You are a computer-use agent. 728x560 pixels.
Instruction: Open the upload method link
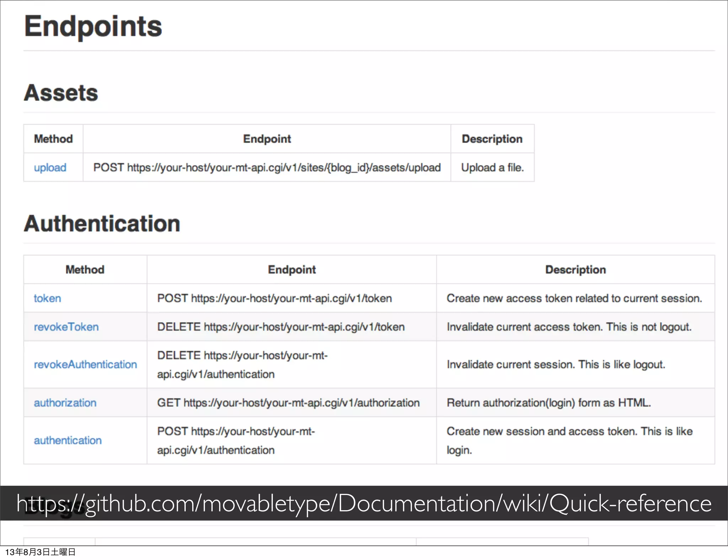coord(50,167)
